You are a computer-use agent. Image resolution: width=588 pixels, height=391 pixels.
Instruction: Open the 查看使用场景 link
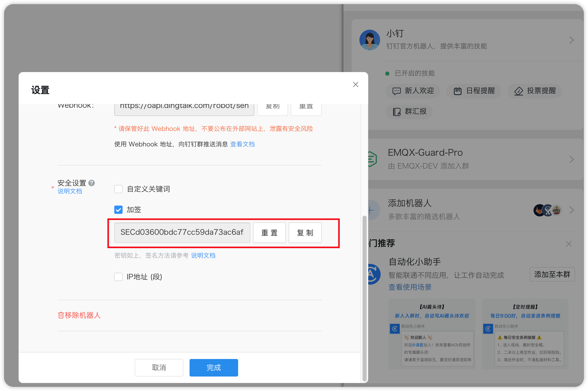tap(410, 287)
